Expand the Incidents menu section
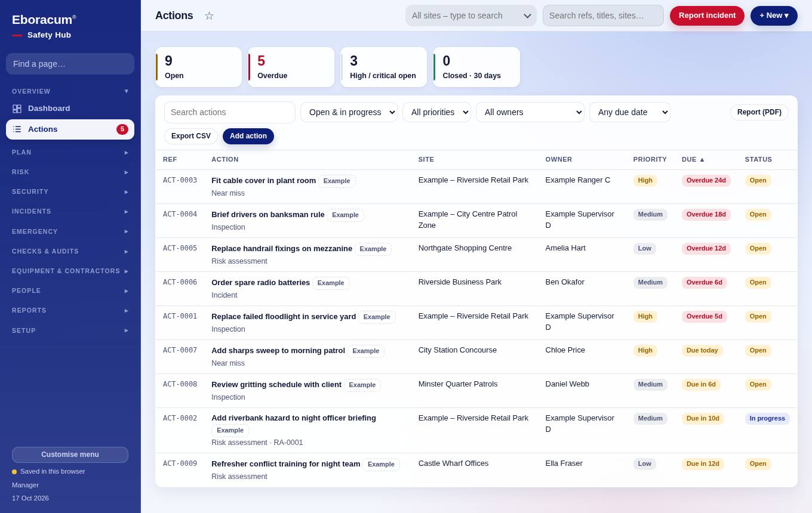The image size is (812, 513). pos(70,211)
